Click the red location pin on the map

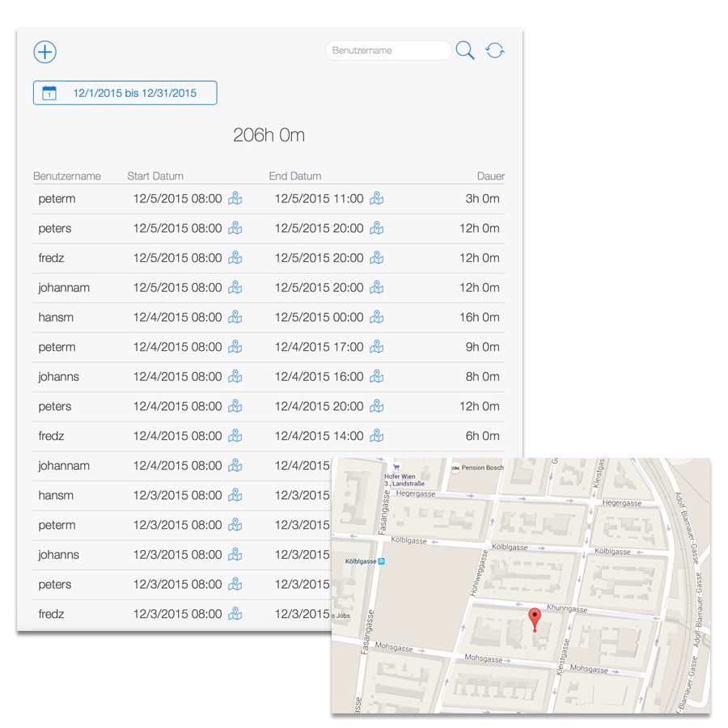pyautogui.click(x=535, y=620)
